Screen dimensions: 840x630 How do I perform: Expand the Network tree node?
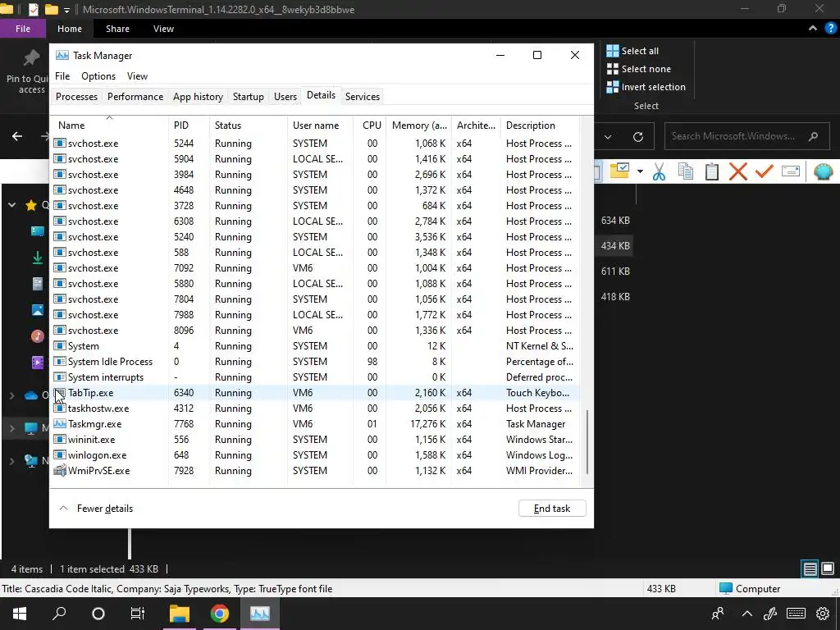tap(11, 461)
